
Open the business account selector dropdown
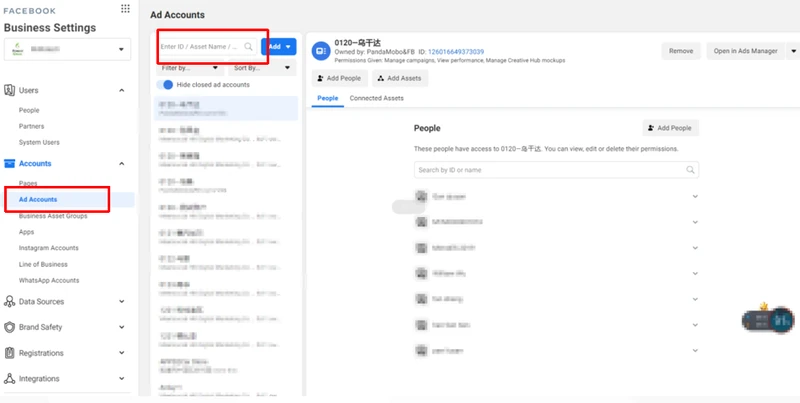[x=67, y=49]
